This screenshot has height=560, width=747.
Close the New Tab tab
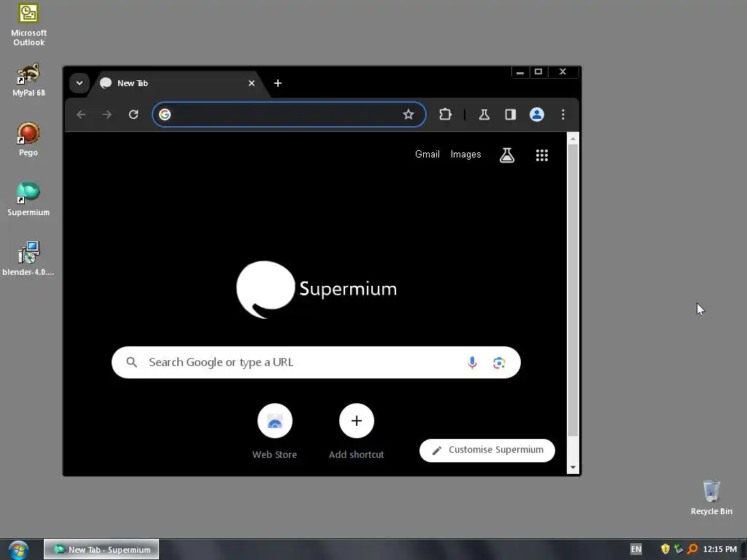(x=252, y=83)
